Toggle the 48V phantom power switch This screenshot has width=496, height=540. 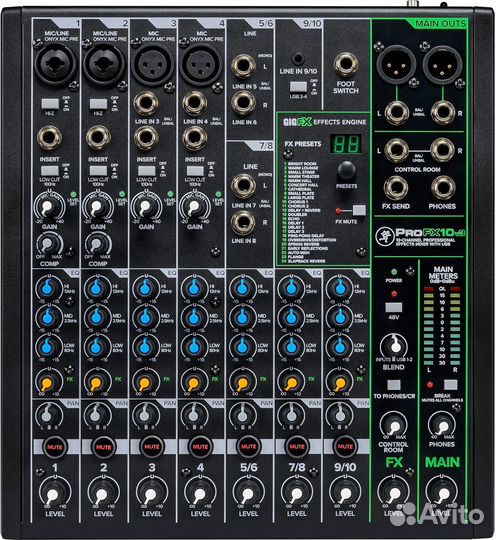click(394, 307)
